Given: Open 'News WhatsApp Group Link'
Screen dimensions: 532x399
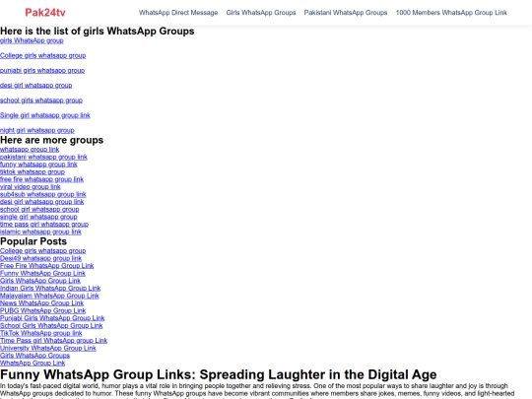Looking at the screenshot, I should pos(41,303).
